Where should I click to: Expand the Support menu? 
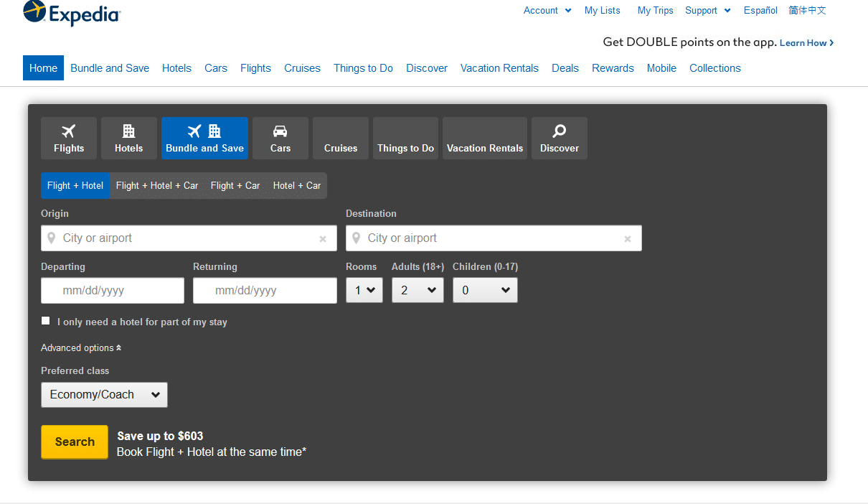tap(708, 10)
